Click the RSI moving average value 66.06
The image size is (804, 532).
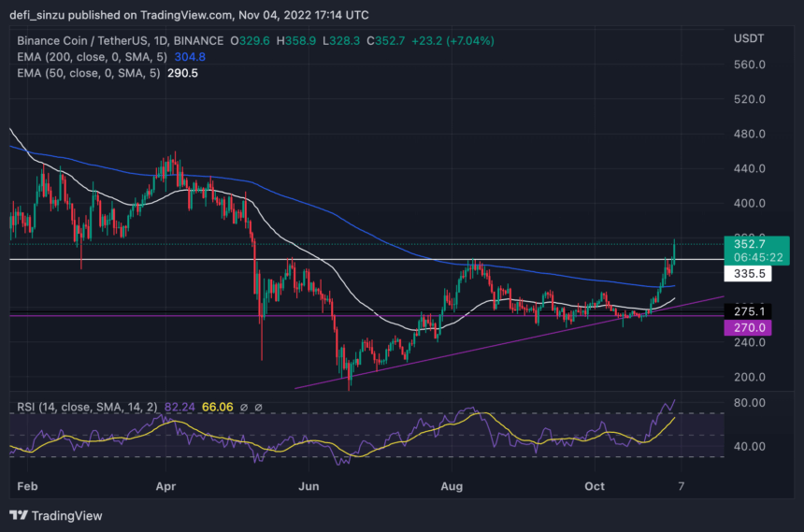218,408
